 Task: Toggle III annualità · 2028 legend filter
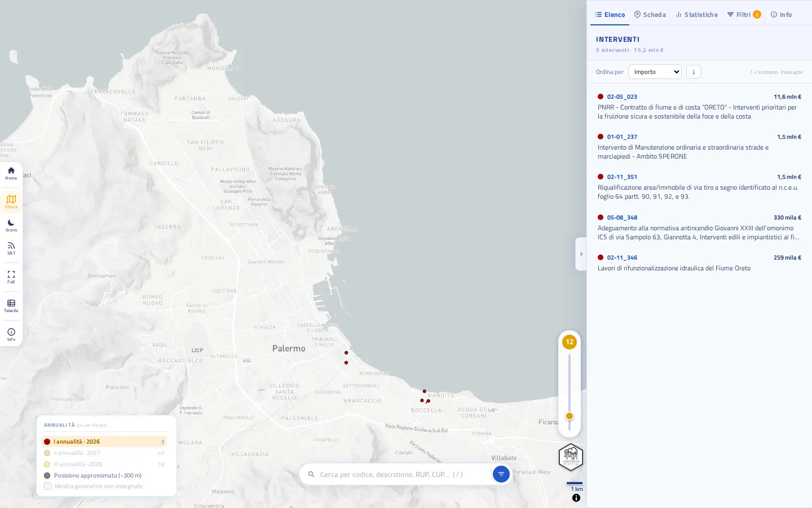(105, 465)
